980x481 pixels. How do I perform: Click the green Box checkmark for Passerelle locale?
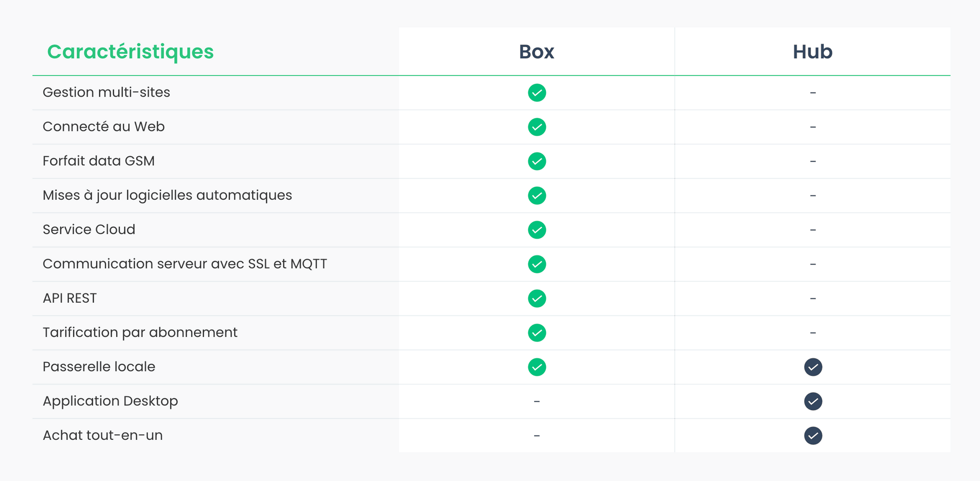point(537,367)
